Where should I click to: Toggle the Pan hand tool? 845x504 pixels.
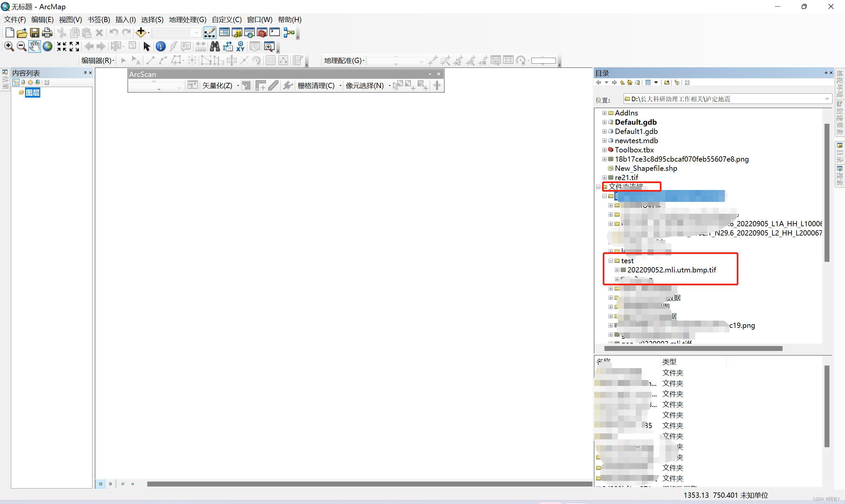click(x=34, y=47)
